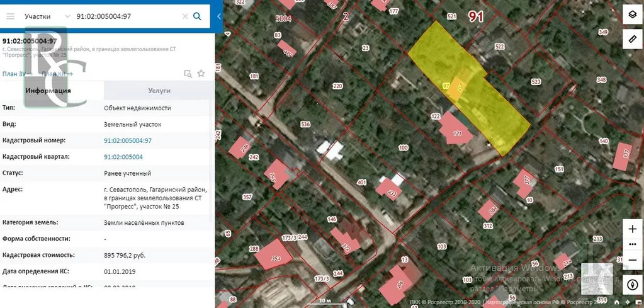This screenshot has width=644, height=308.
Task: Click the magnifier search icon
Action: tap(197, 16)
